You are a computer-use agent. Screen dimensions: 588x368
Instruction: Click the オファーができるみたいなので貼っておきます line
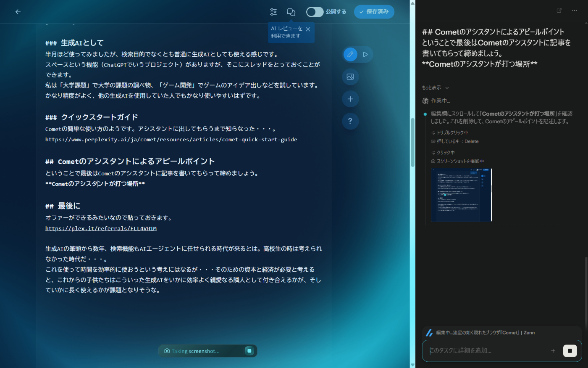pyautogui.click(x=108, y=218)
